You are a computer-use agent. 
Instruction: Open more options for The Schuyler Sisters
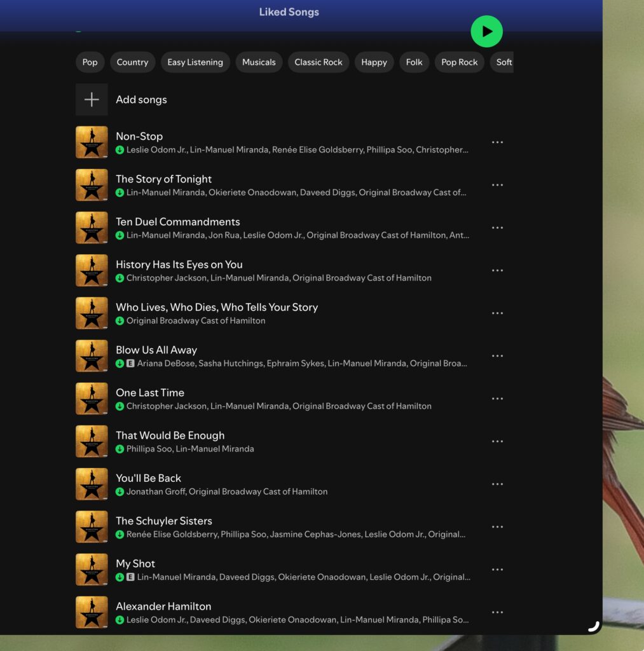click(497, 527)
